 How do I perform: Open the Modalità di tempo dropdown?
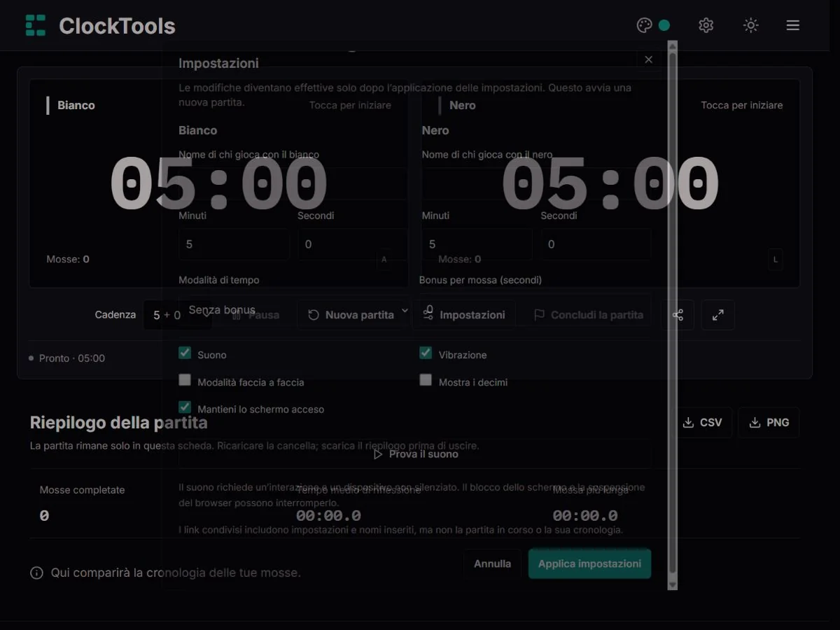[x=295, y=309]
